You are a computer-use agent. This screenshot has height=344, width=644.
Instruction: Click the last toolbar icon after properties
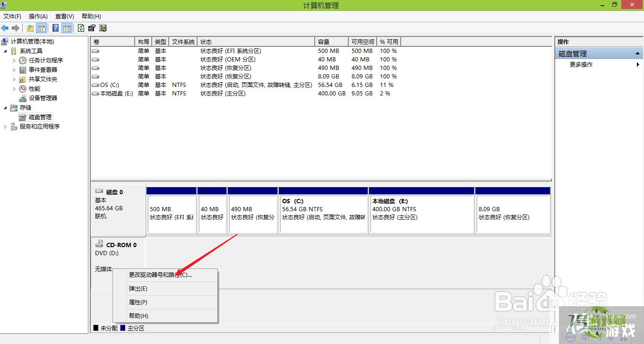point(103,28)
